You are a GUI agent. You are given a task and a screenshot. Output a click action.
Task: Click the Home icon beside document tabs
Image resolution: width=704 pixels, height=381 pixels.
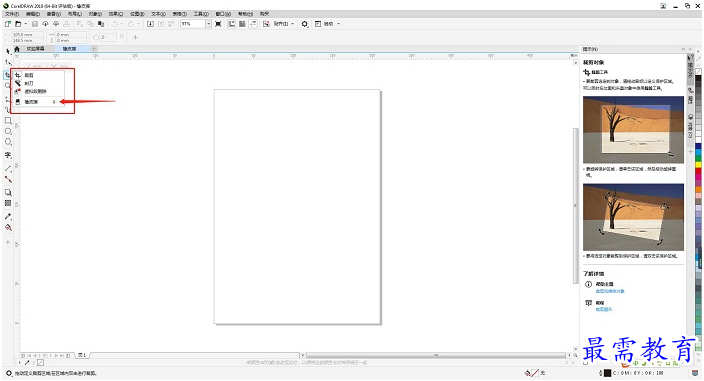click(x=17, y=48)
